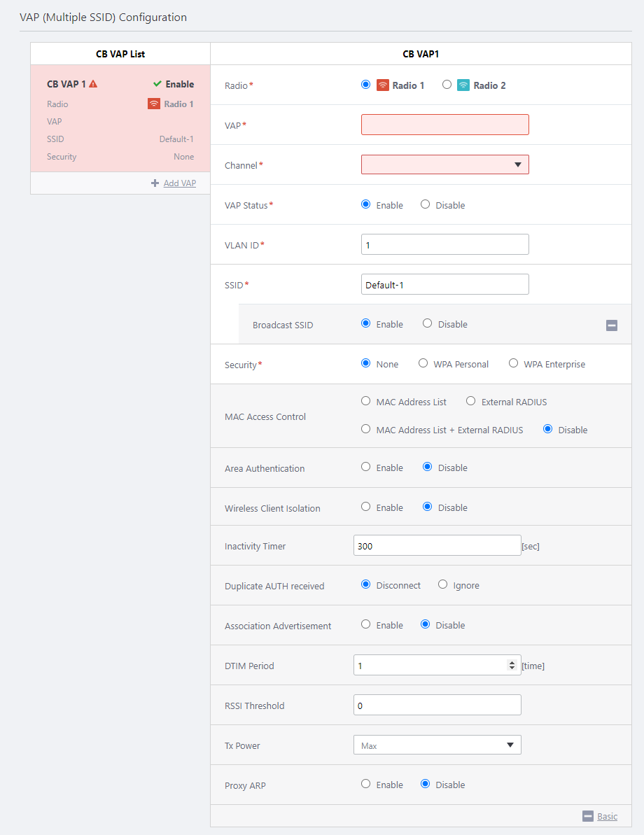Select External RADIUS access control

click(x=471, y=401)
